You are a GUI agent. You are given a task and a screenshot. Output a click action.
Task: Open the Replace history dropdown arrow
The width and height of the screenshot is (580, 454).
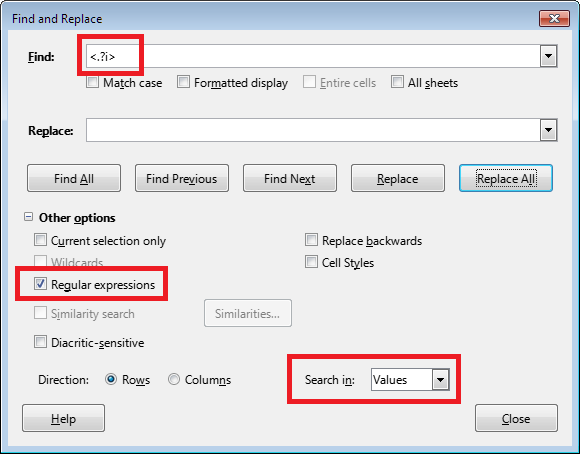[x=549, y=130]
